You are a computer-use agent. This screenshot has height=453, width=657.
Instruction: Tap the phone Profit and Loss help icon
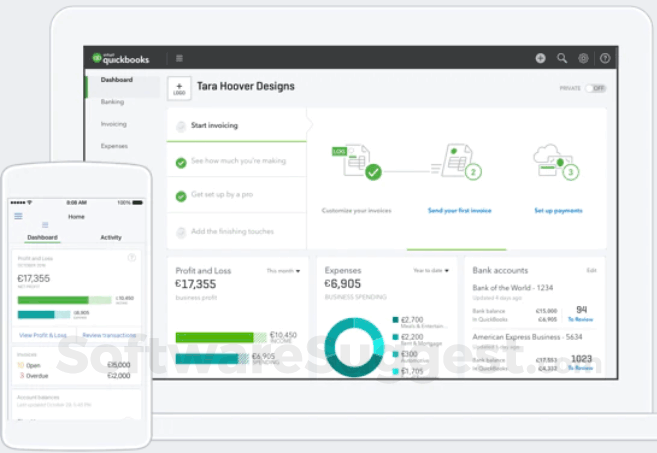(x=132, y=258)
